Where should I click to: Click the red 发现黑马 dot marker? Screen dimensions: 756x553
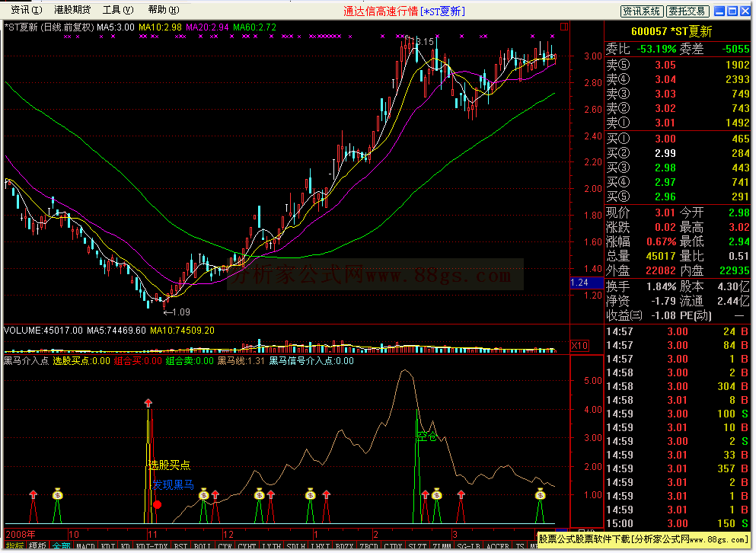tap(157, 505)
